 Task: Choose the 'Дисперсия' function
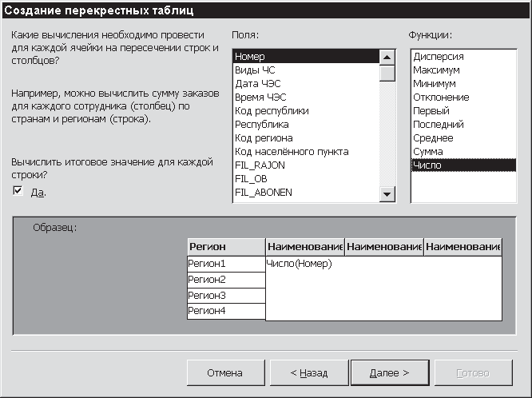point(438,57)
